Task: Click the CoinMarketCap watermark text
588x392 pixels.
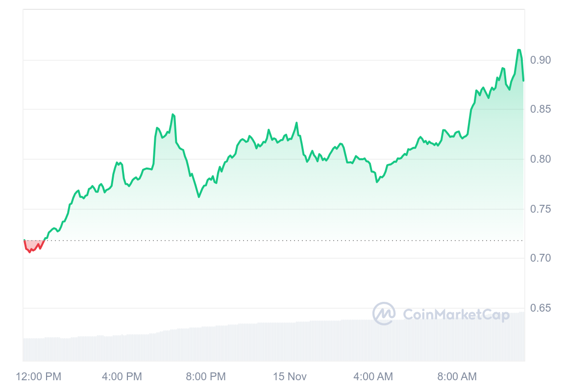Action: pyautogui.click(x=456, y=314)
